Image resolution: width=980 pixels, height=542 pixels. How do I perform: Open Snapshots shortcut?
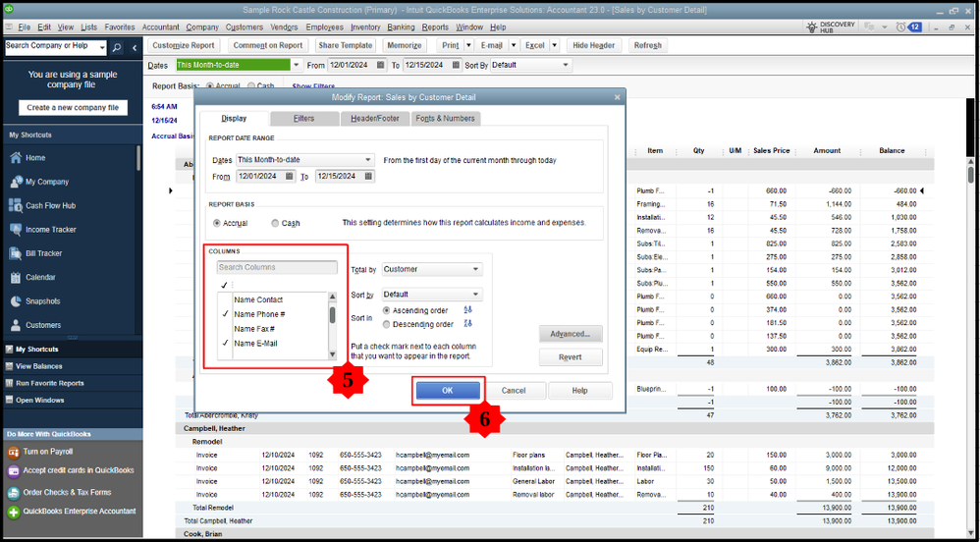click(x=42, y=301)
